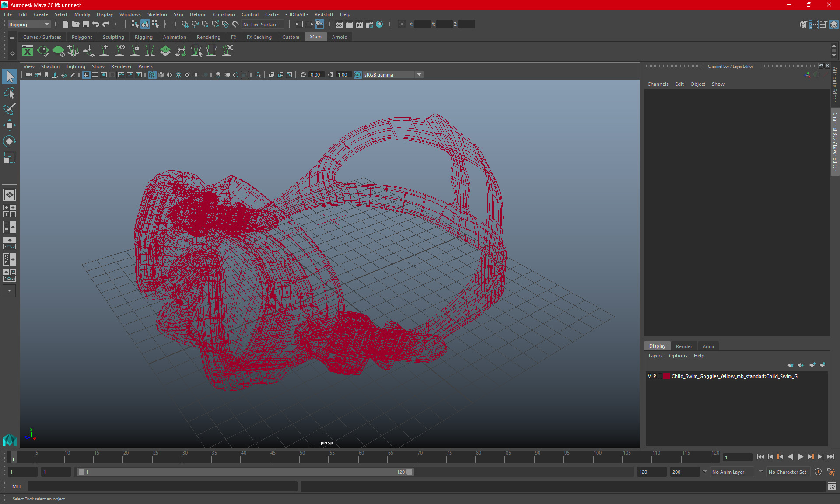
Task: Switch to the Polygons shelf tab
Action: 82,37
